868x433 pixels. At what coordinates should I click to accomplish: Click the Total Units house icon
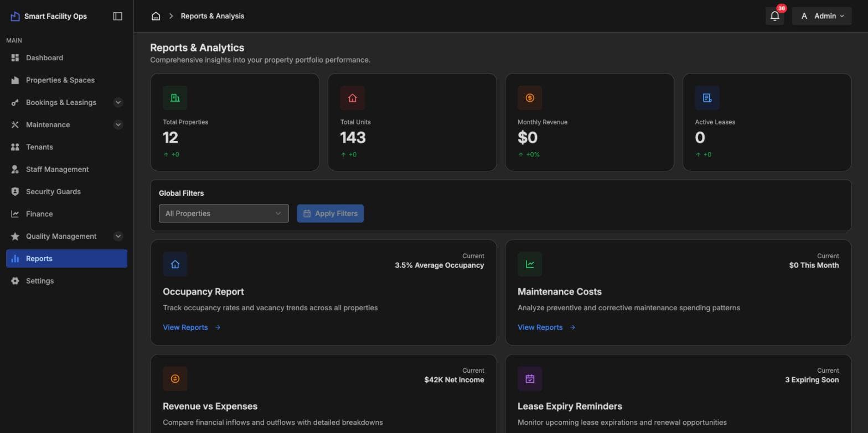click(x=353, y=98)
